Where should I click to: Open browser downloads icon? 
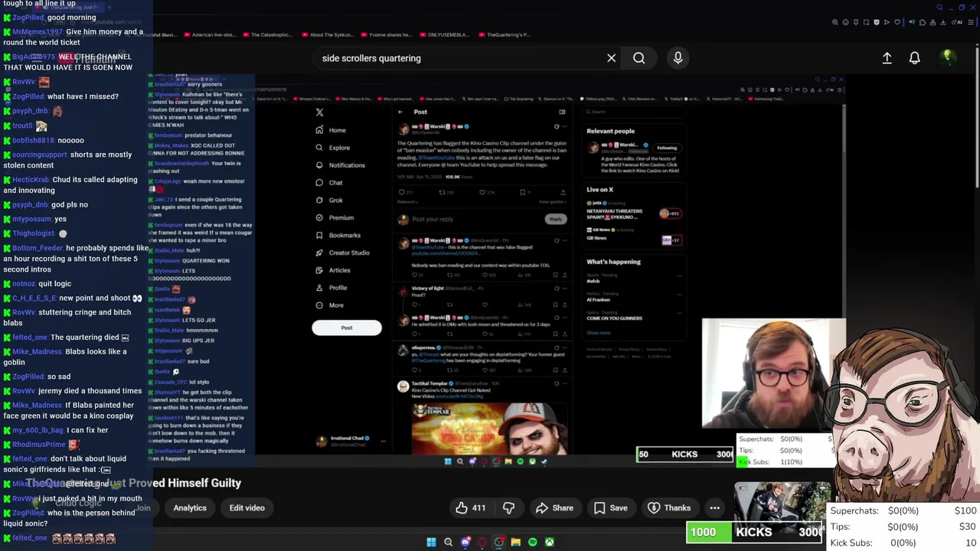[x=942, y=22]
